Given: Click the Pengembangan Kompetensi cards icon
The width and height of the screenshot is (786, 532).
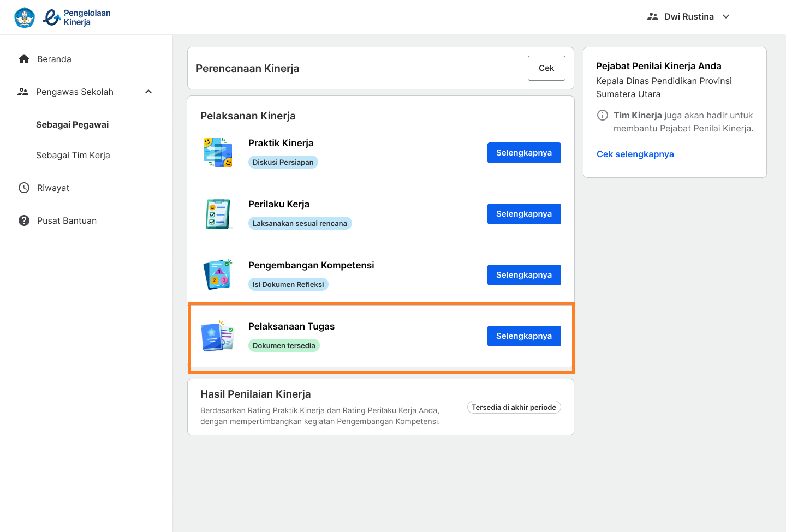Looking at the screenshot, I should [x=218, y=274].
